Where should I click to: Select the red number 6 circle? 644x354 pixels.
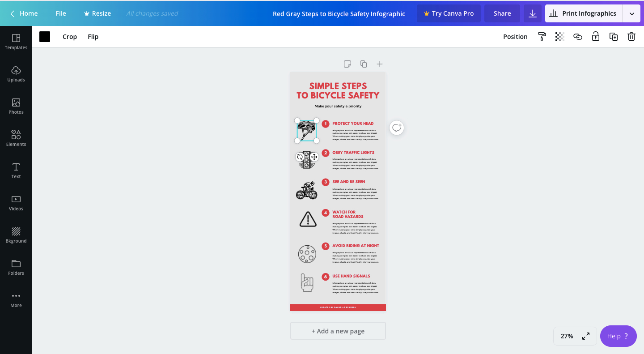click(x=326, y=277)
